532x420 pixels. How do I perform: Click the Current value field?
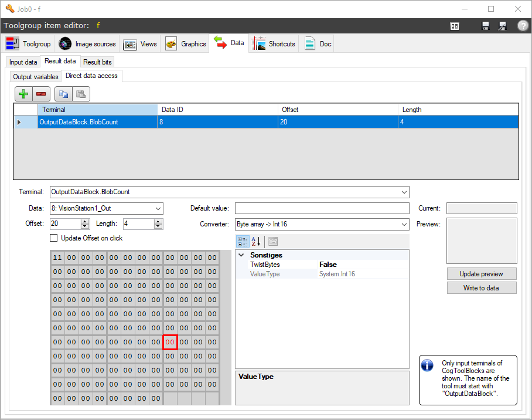482,208
